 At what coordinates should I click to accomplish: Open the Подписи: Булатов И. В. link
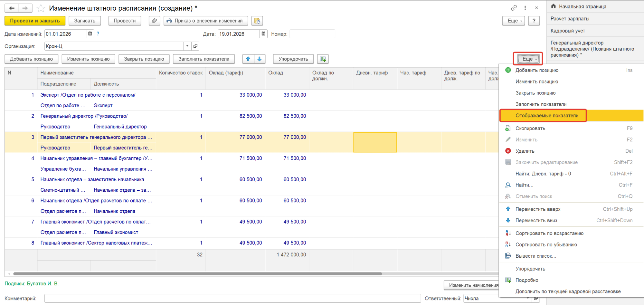(32, 284)
